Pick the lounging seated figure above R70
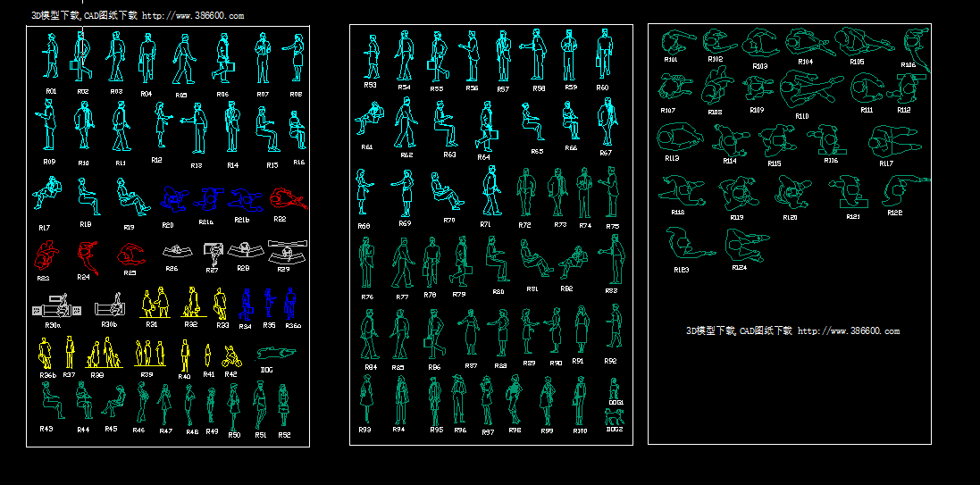 (x=447, y=191)
